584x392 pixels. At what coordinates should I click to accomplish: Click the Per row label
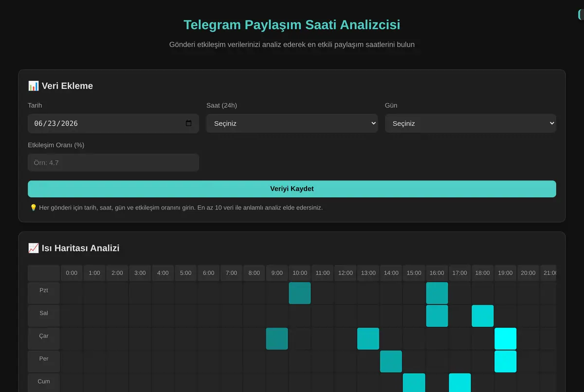coord(44,362)
